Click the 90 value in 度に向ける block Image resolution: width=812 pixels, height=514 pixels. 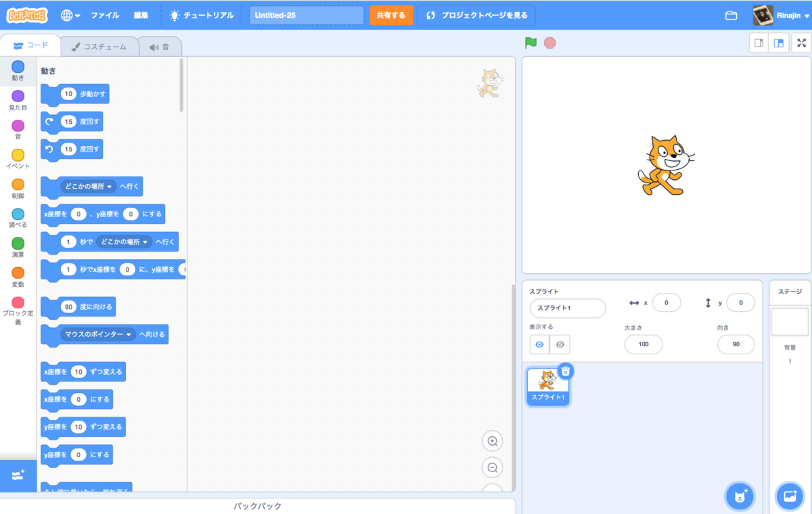[x=68, y=306]
